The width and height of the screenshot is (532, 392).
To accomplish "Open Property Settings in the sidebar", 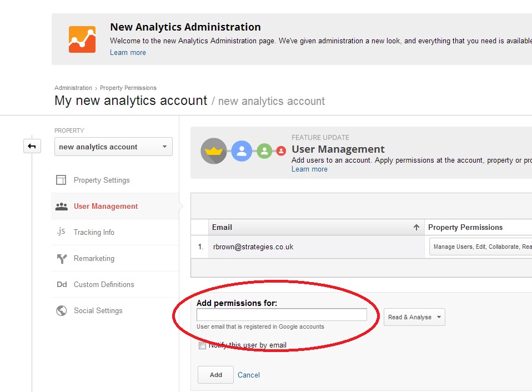I will (115, 180).
